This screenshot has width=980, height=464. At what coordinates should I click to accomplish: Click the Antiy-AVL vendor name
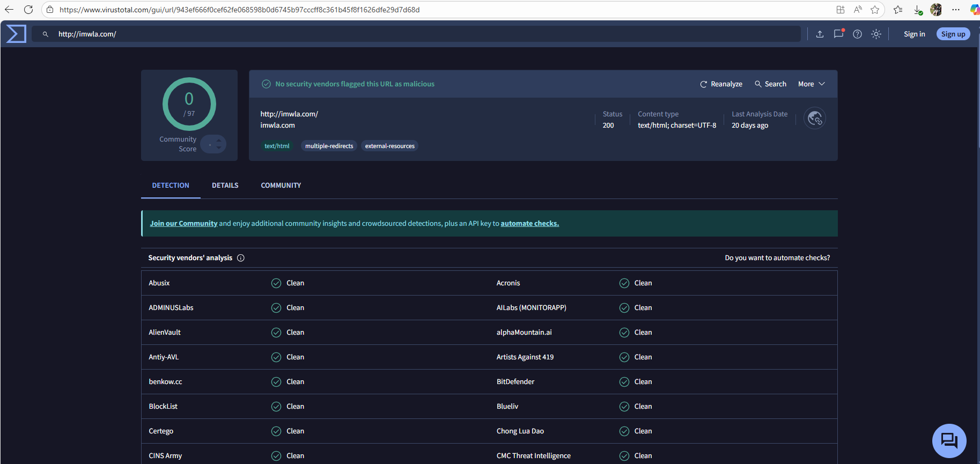pos(164,357)
